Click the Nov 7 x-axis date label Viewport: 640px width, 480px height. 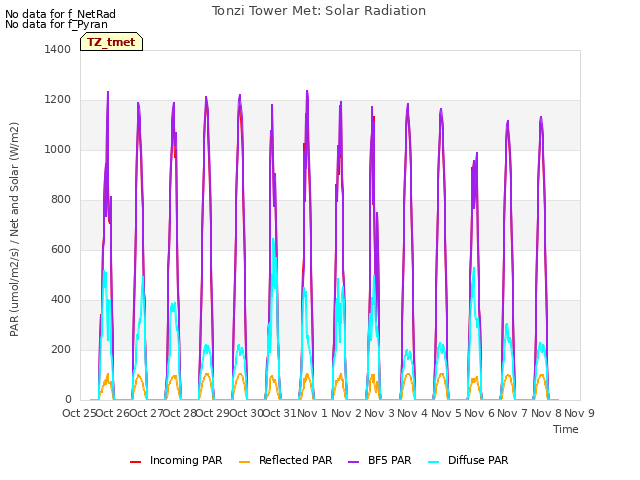(513, 413)
